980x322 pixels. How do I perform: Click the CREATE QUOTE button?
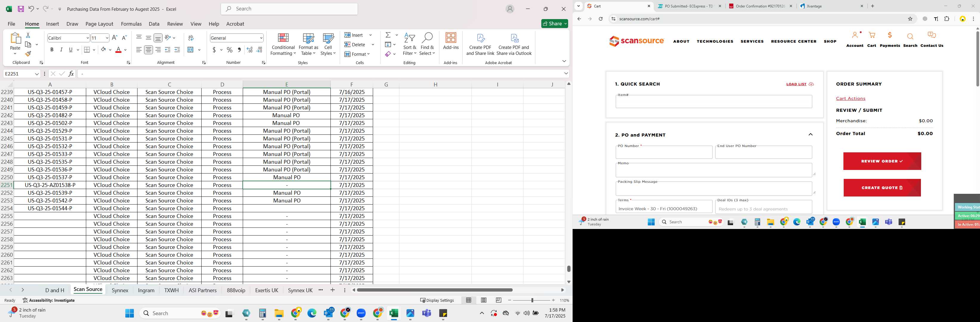882,188
